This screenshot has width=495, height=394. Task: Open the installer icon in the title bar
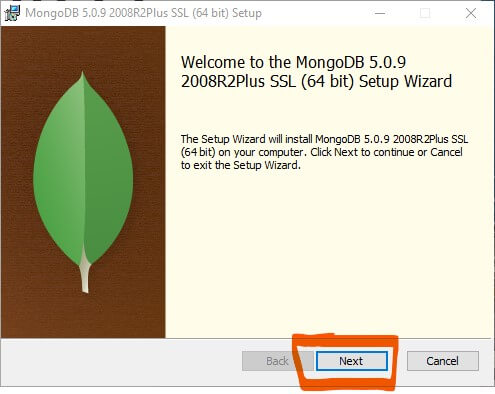12,13
